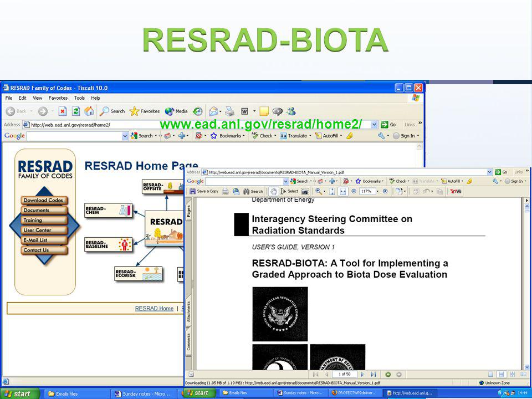This screenshot has height=399, width=532.
Task: Open the Attachments side tab in the PDF window
Action: point(188,312)
